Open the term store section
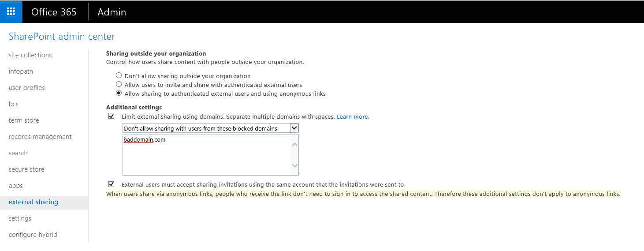 24,120
